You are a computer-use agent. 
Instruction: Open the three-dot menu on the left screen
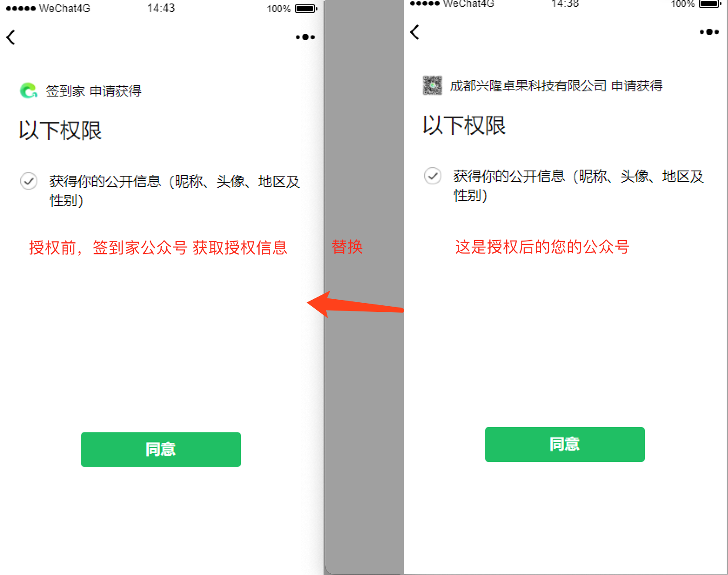(305, 37)
